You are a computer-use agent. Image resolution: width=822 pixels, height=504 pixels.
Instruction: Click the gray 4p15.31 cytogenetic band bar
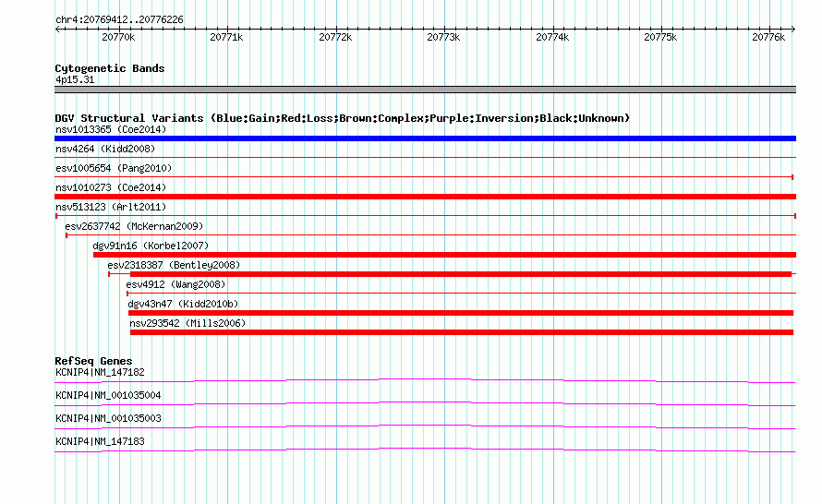(425, 90)
